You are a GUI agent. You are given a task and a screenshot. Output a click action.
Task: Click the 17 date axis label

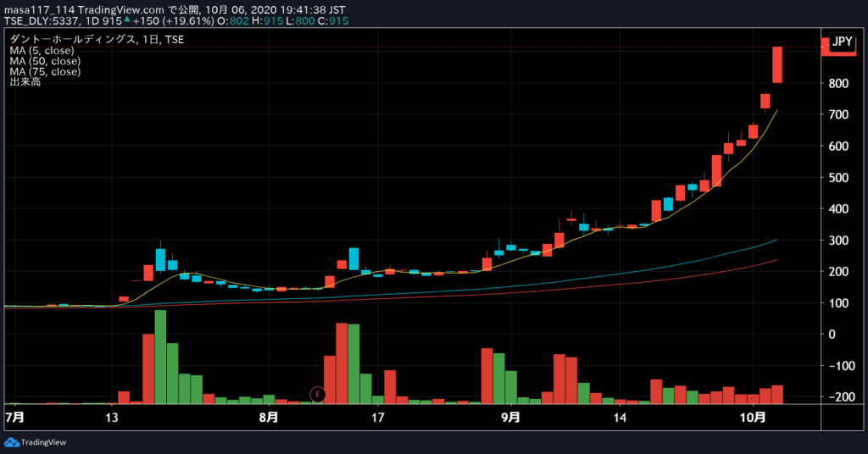(x=377, y=418)
